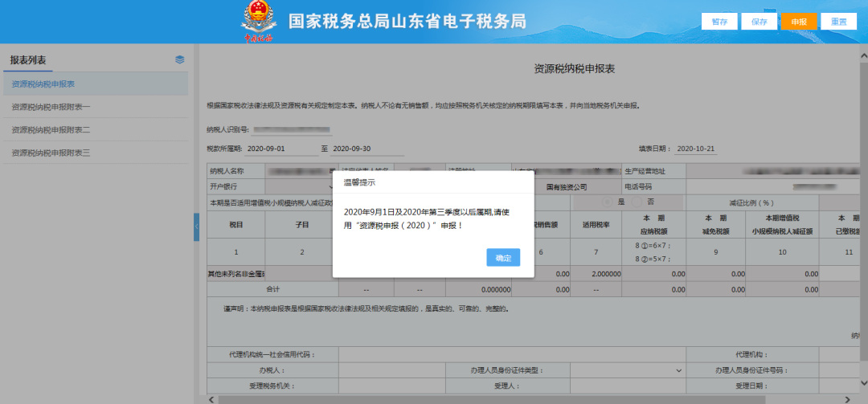Click the end date field 2020-09-30
The image size is (868, 404).
[367, 149]
